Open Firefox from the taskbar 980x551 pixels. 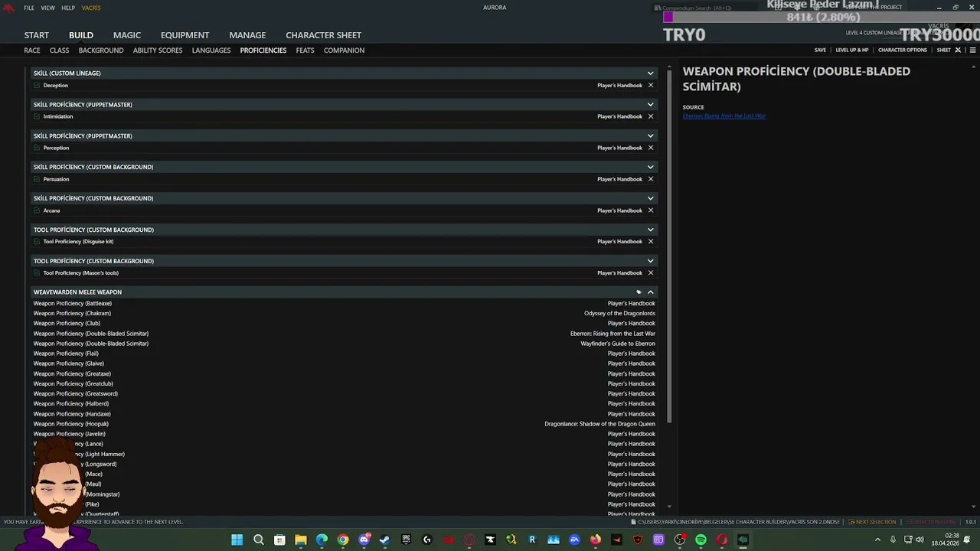point(596,540)
